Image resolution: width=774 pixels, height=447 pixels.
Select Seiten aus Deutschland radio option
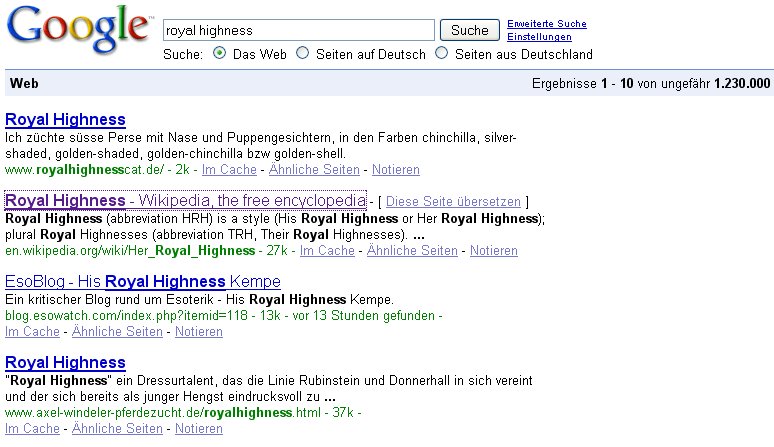coord(442,53)
